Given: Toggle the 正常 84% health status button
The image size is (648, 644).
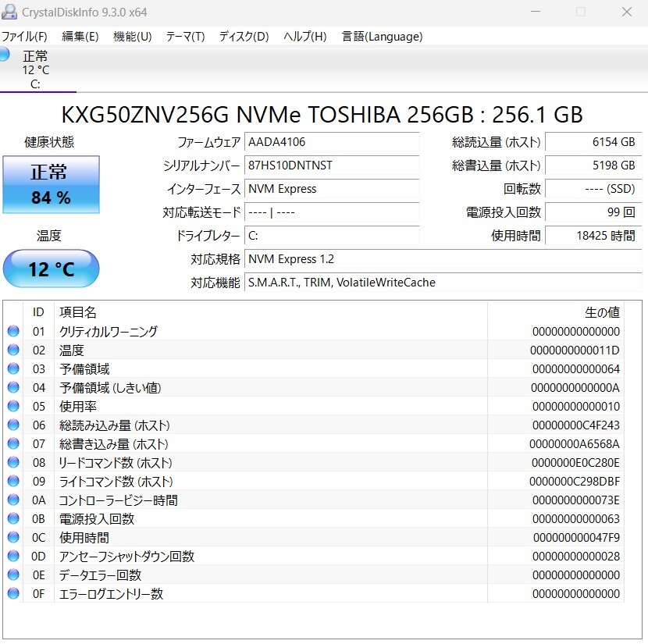Looking at the screenshot, I should coord(51,184).
